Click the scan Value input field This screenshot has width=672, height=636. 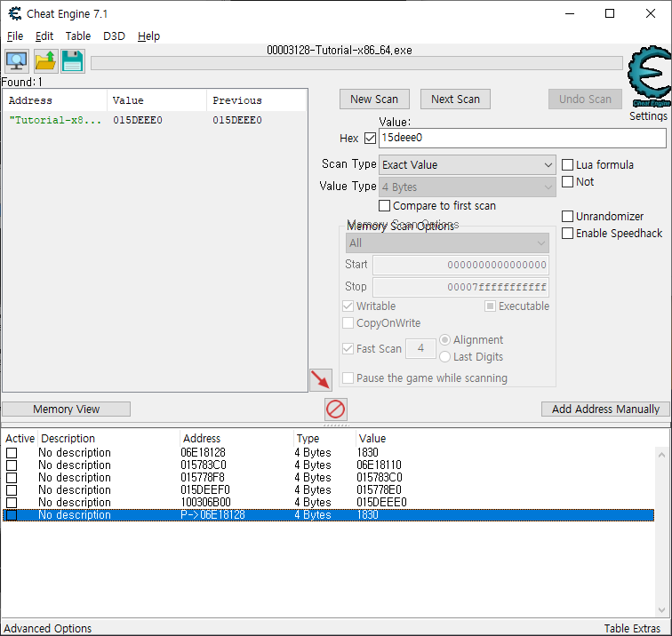[x=523, y=138]
